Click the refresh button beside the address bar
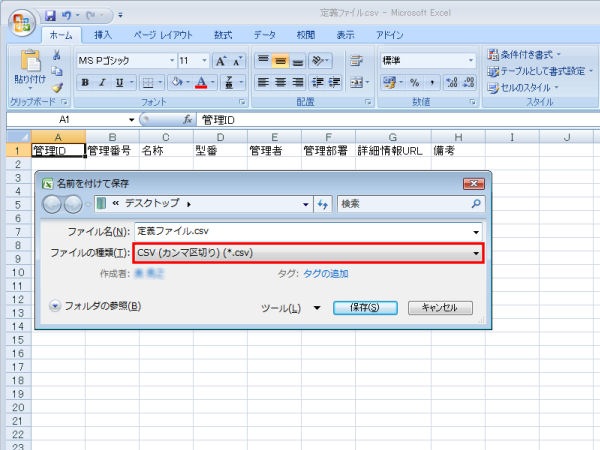 [323, 203]
